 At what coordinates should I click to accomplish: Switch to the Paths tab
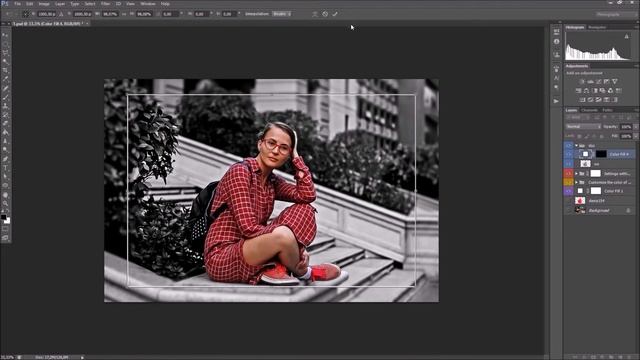(x=607, y=110)
